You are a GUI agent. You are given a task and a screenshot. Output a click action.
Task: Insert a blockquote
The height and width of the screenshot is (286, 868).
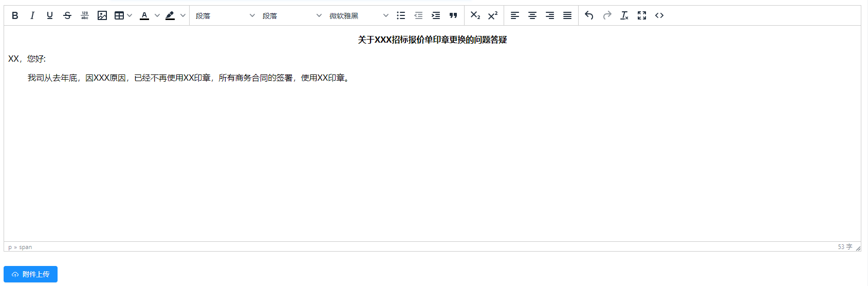coord(453,15)
